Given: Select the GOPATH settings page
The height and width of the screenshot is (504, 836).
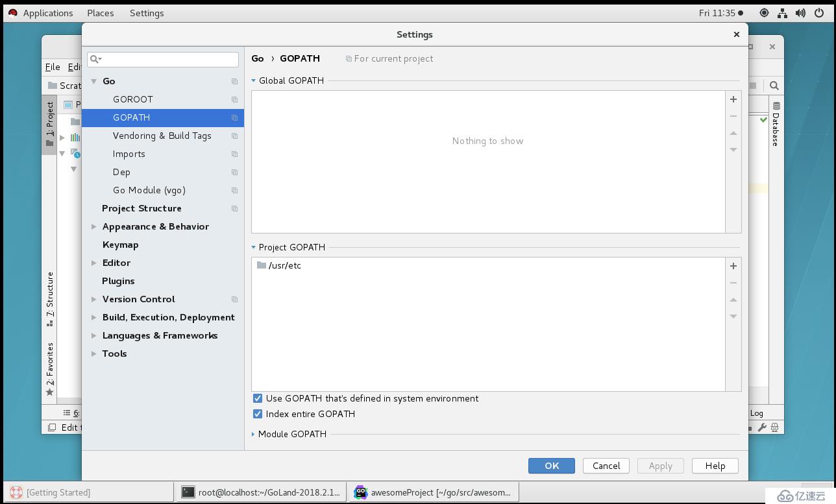Looking at the screenshot, I should (x=163, y=117).
